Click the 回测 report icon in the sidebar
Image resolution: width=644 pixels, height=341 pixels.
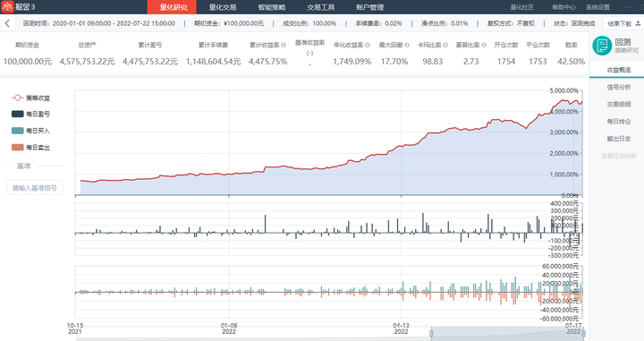[602, 46]
